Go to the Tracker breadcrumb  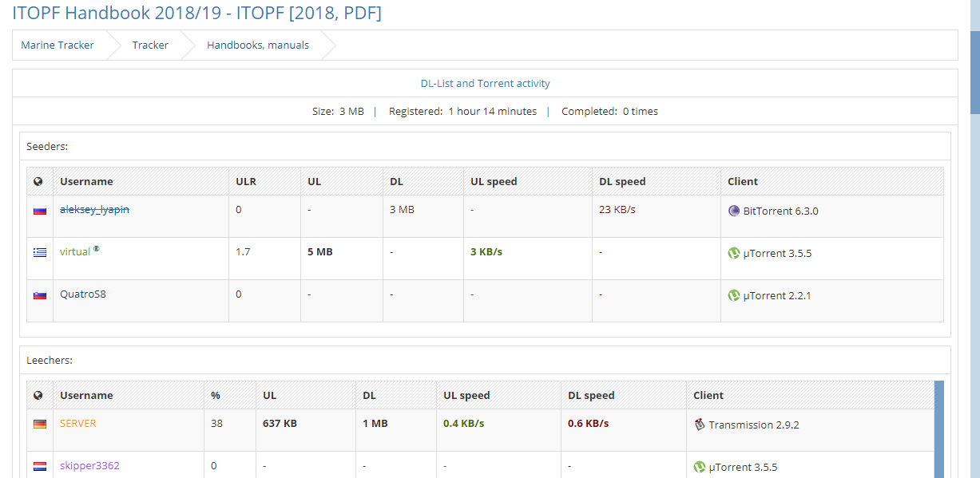pos(150,45)
